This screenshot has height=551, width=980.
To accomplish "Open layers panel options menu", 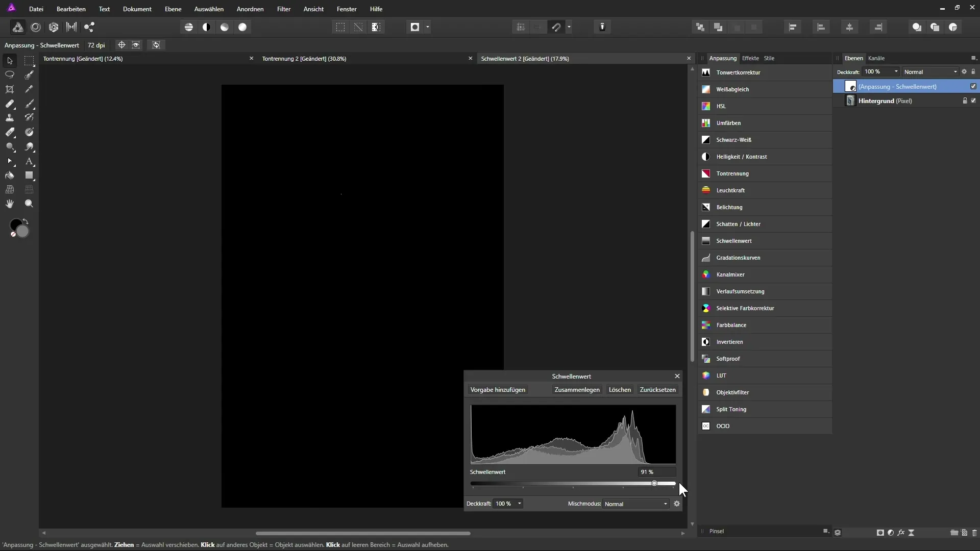I will click(973, 58).
